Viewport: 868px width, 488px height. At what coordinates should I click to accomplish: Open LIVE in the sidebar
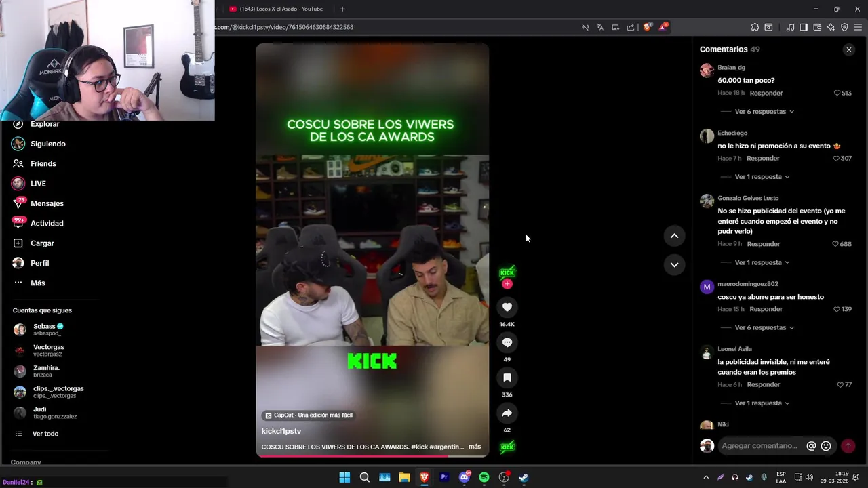tap(38, 184)
